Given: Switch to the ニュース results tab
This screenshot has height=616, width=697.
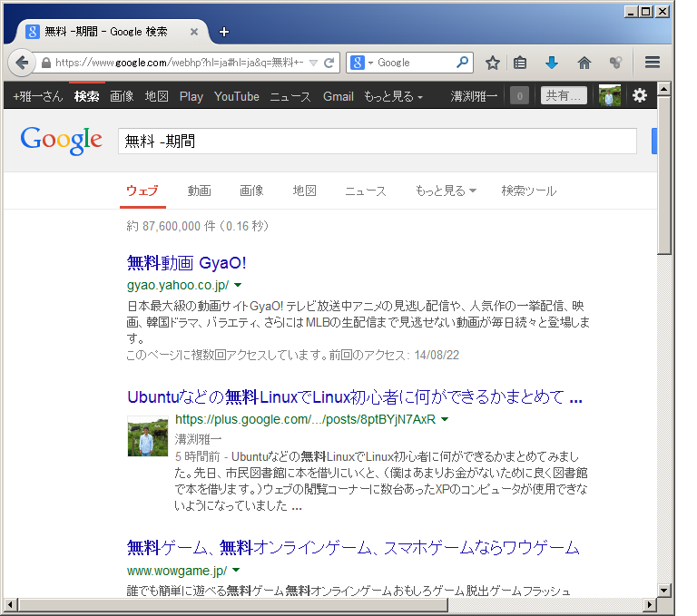Looking at the screenshot, I should click(x=366, y=191).
